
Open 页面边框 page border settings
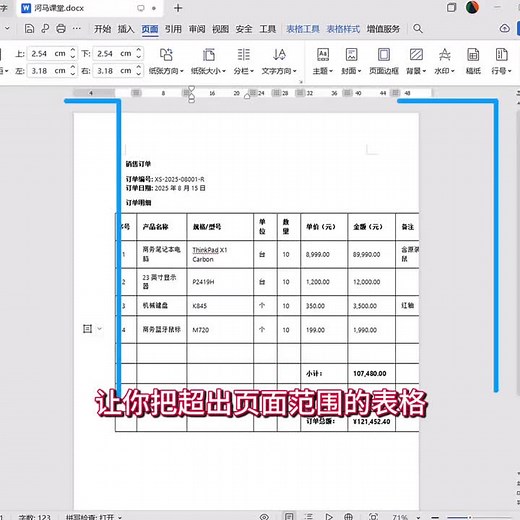(384, 61)
